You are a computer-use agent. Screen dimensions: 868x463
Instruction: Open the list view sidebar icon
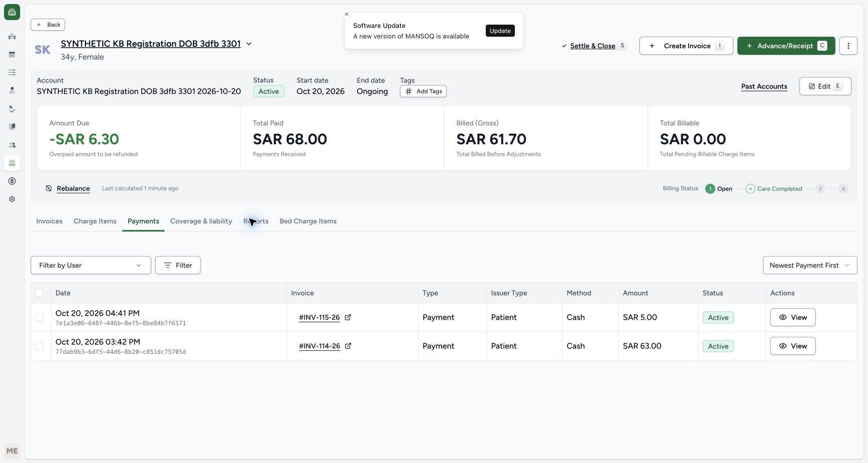12,72
